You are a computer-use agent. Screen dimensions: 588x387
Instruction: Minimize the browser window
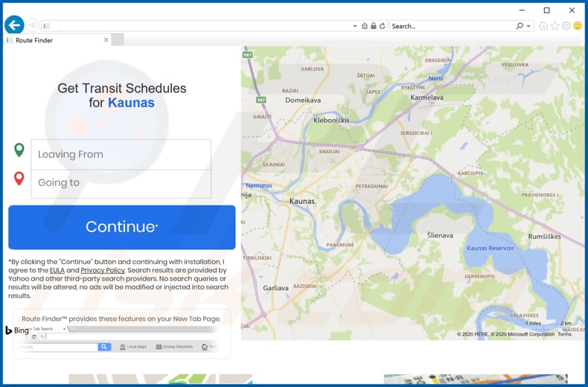point(522,10)
